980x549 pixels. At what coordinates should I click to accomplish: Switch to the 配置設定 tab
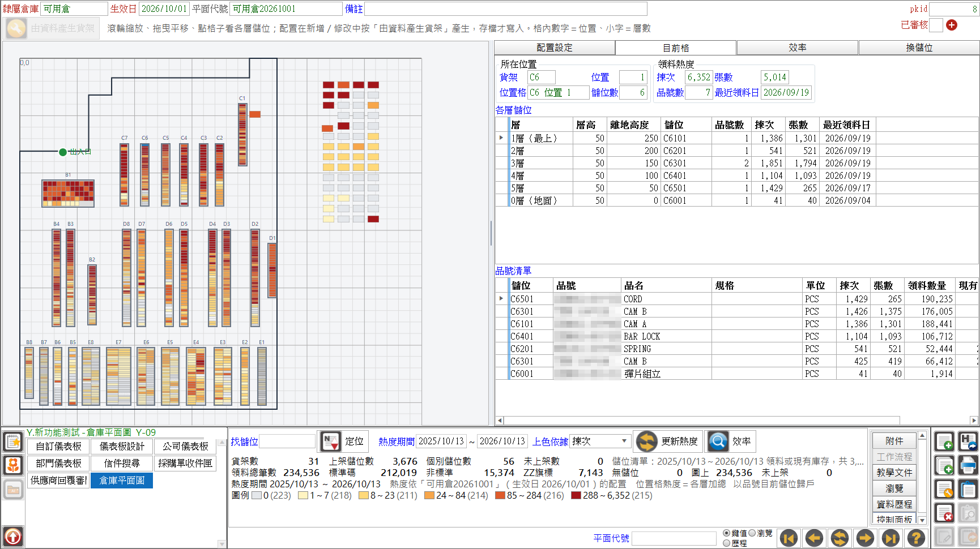tap(555, 48)
